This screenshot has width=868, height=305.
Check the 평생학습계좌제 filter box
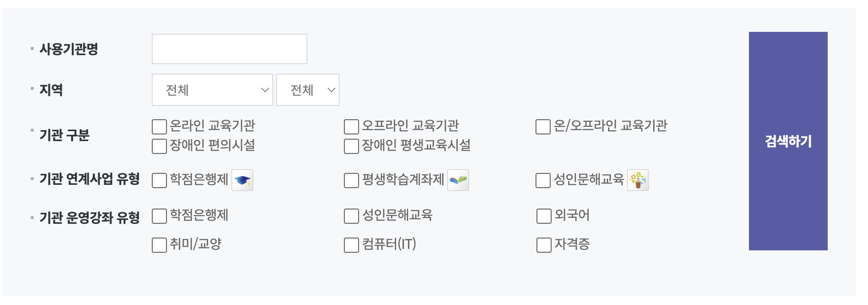click(350, 180)
